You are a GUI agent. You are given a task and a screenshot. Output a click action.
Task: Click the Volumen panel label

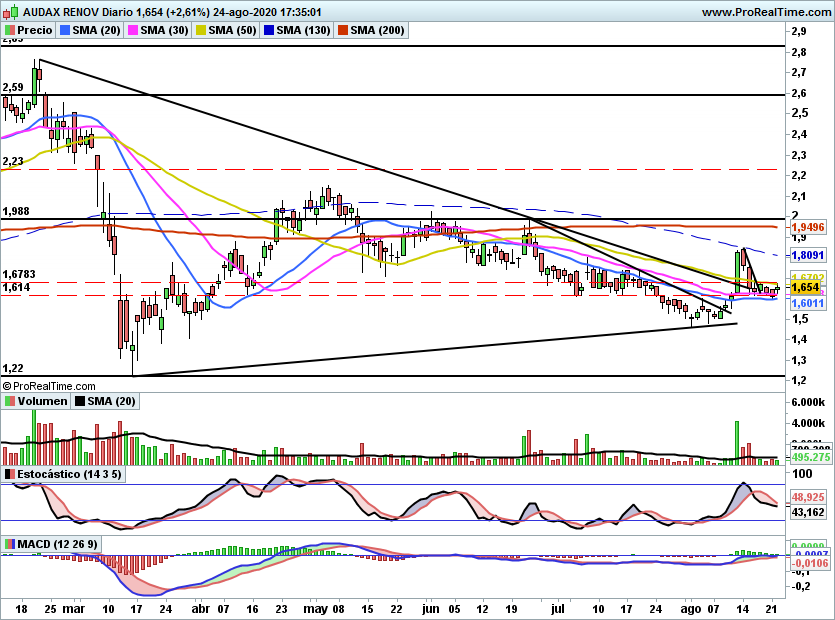tap(36, 401)
